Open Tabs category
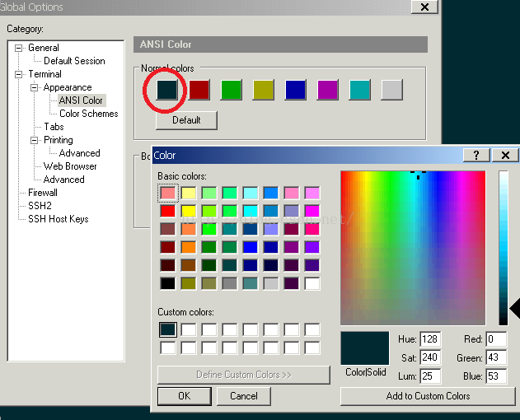520x420 pixels. tap(54, 127)
